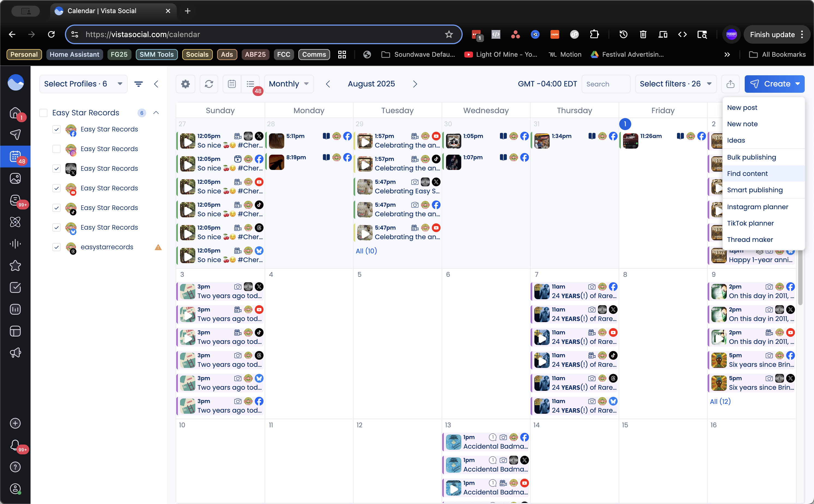Open the publish paper plane sidebar icon
The width and height of the screenshot is (814, 504).
[x=15, y=134]
